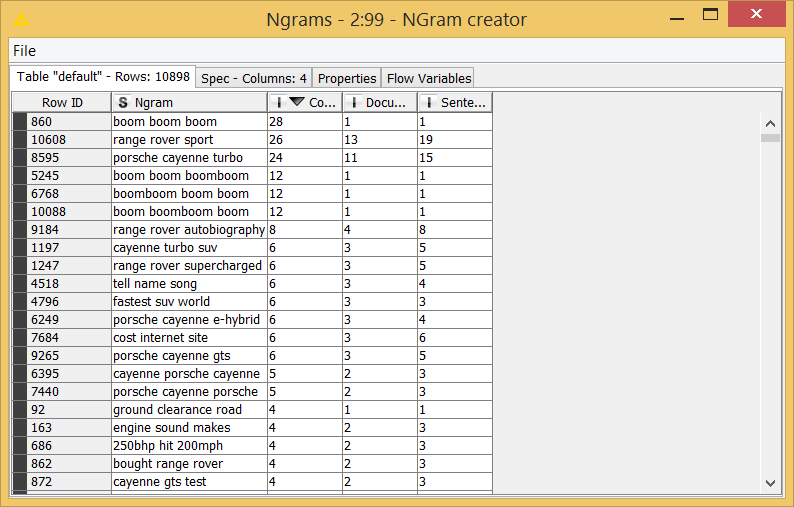Select the "range rover sport" Ngram cell
The width and height of the screenshot is (794, 507).
pos(163,140)
